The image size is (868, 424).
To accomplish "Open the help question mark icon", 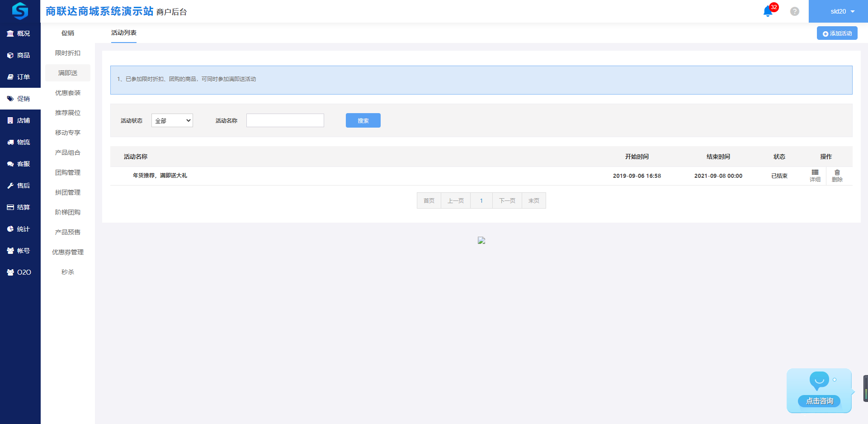I will 794,11.
